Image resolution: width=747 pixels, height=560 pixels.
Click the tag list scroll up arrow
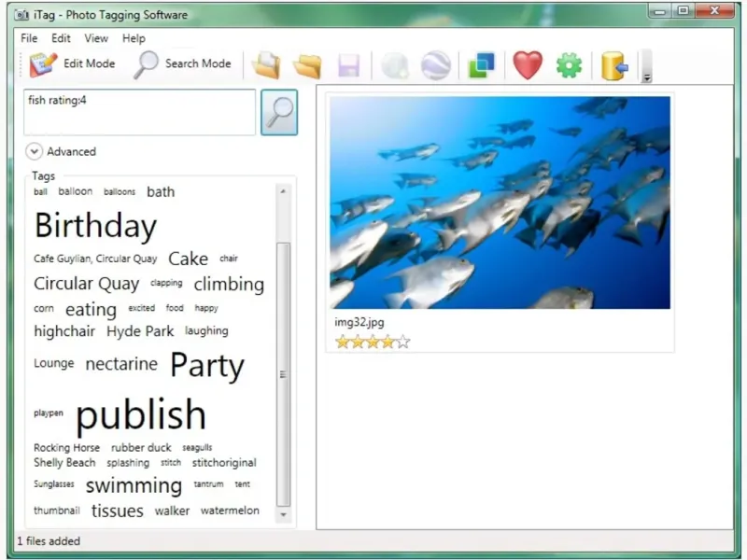[x=283, y=191]
